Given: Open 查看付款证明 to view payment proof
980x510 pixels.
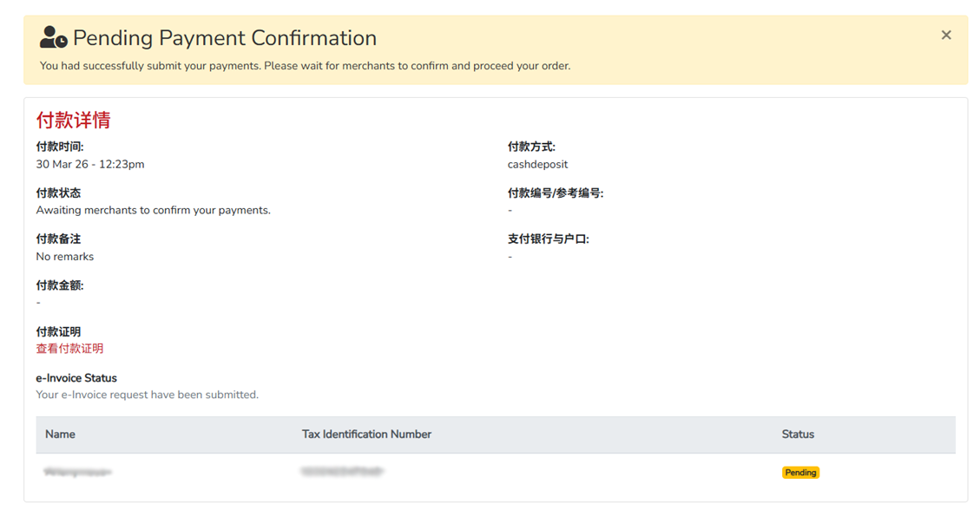Looking at the screenshot, I should point(70,348).
